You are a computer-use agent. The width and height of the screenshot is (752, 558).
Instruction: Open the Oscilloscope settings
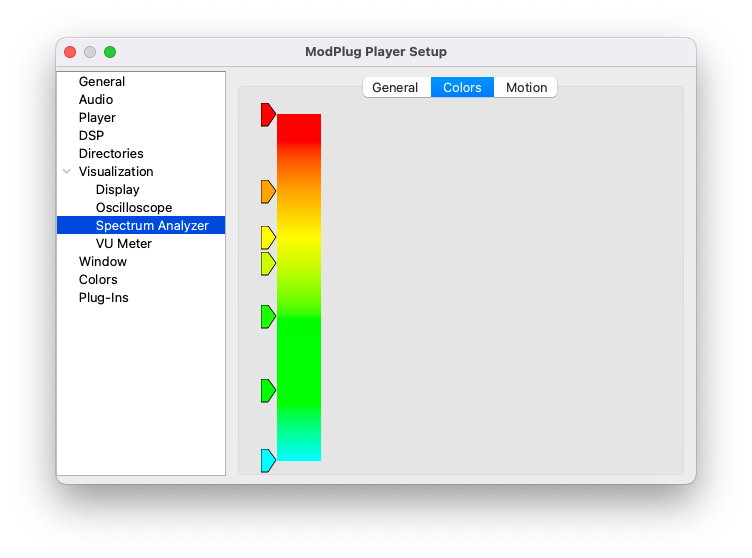(x=134, y=208)
